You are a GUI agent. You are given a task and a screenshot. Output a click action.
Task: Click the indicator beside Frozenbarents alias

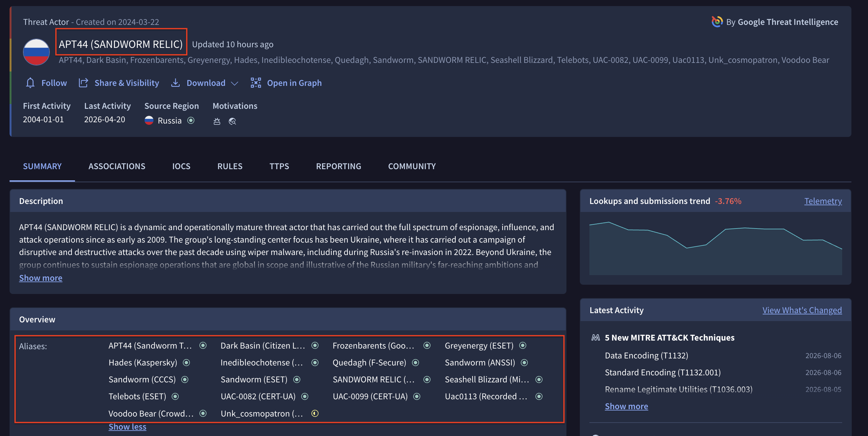(x=427, y=346)
